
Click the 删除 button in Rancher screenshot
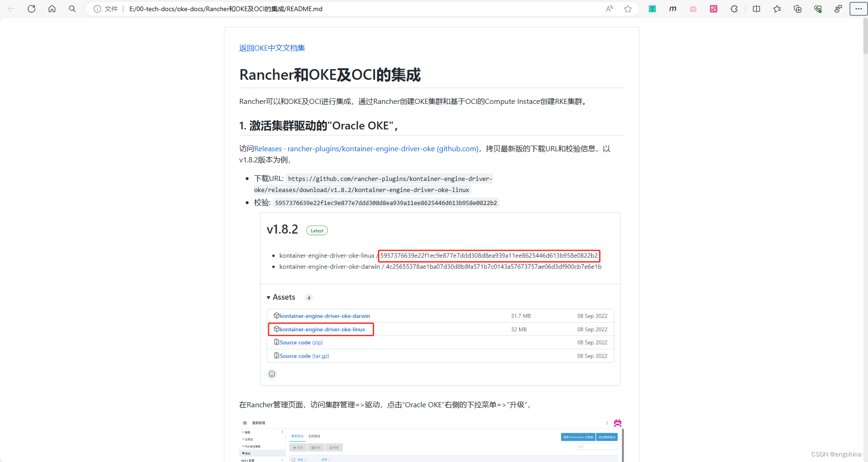[334, 448]
